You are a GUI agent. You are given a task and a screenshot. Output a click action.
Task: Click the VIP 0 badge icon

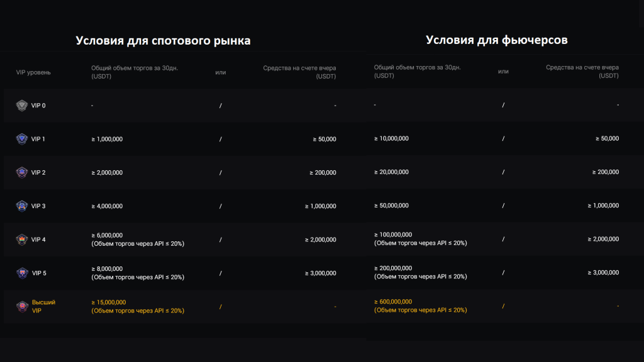point(22,106)
